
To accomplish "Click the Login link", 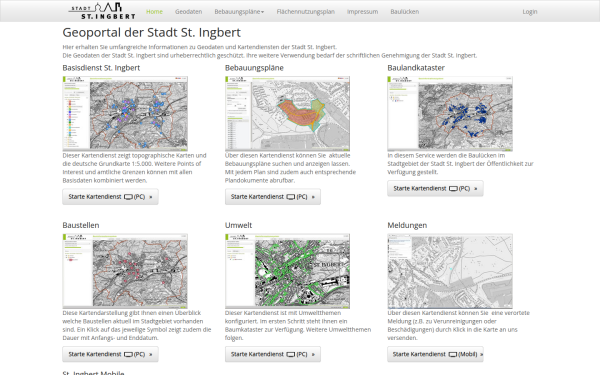I will pos(530,11).
